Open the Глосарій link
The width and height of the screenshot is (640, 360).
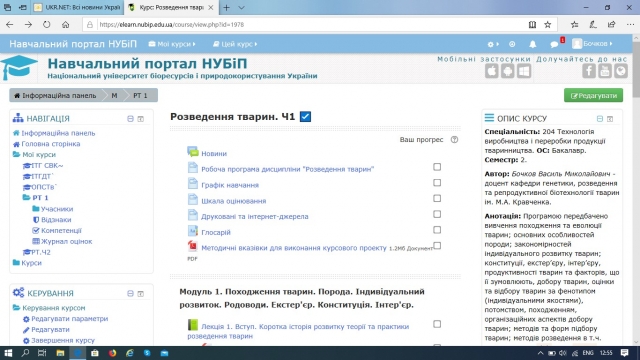(x=216, y=232)
